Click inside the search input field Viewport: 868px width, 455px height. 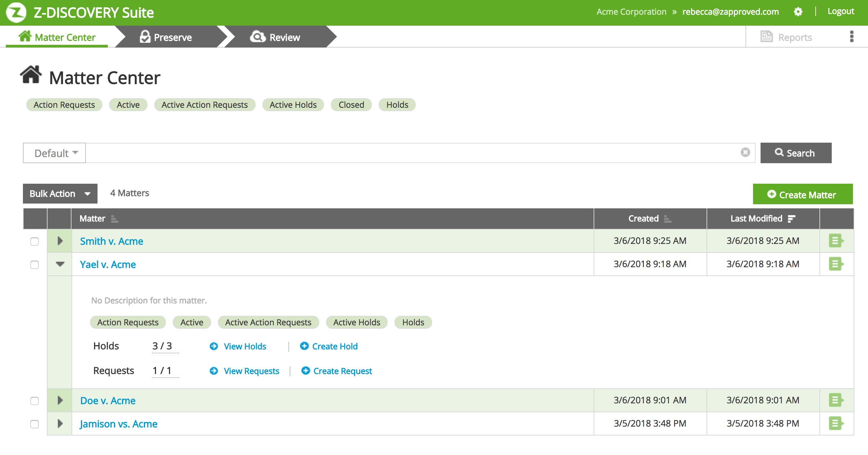(411, 153)
